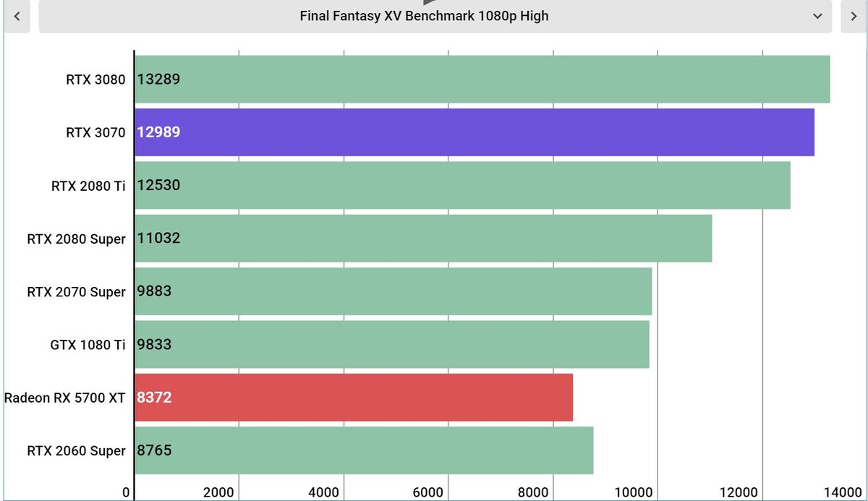Click the purple RTX 3070 bar
This screenshot has width=868, height=501.
point(475,132)
